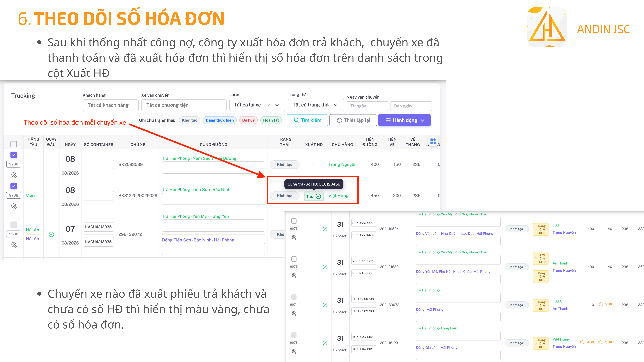Open the HAFC link in row 9074
Image resolution: width=644 pixels, height=362 pixels.
(x=557, y=301)
